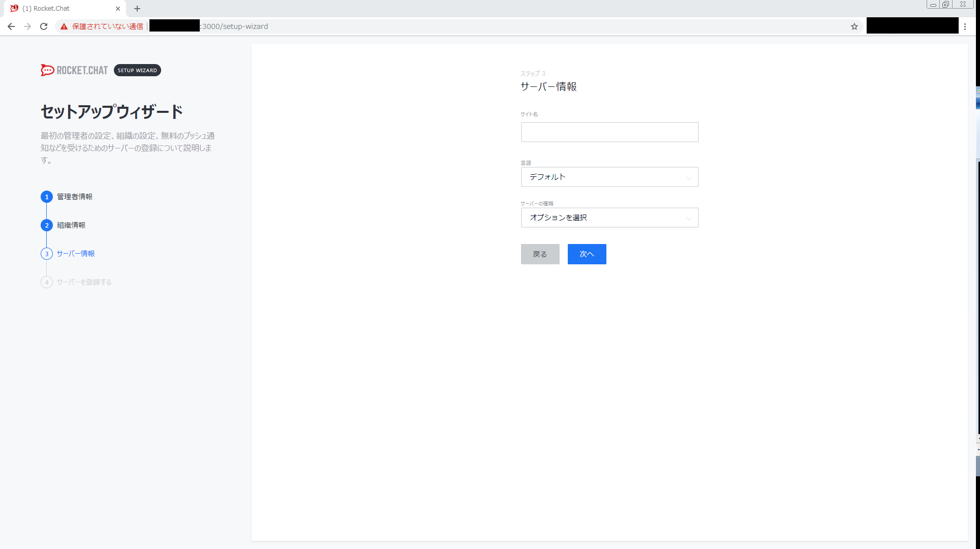
Task: Open Chrome three-dot menu
Action: 965,26
